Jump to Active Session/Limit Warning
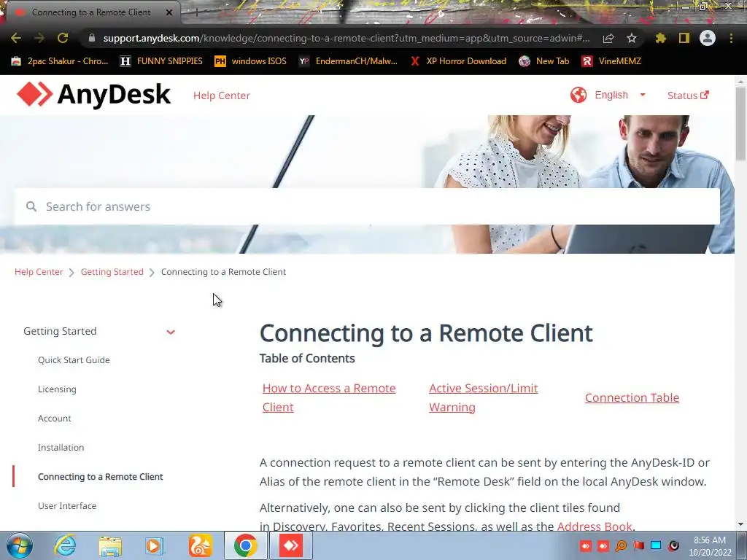The height and width of the screenshot is (560, 747). coord(484,397)
